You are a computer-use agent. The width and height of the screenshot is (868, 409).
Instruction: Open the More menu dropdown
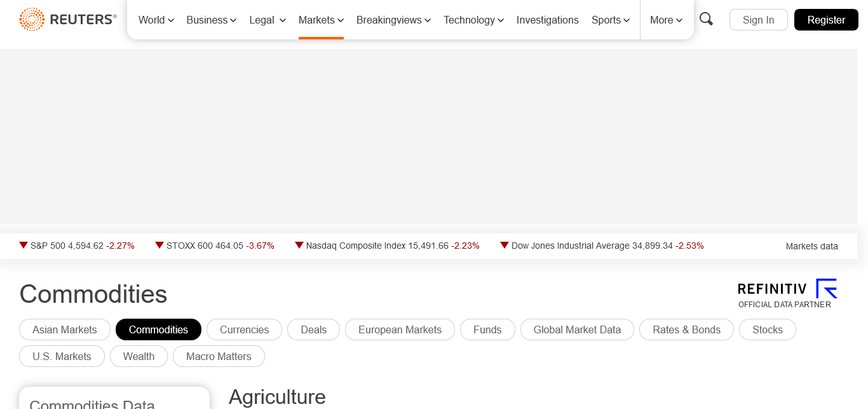coord(666,20)
